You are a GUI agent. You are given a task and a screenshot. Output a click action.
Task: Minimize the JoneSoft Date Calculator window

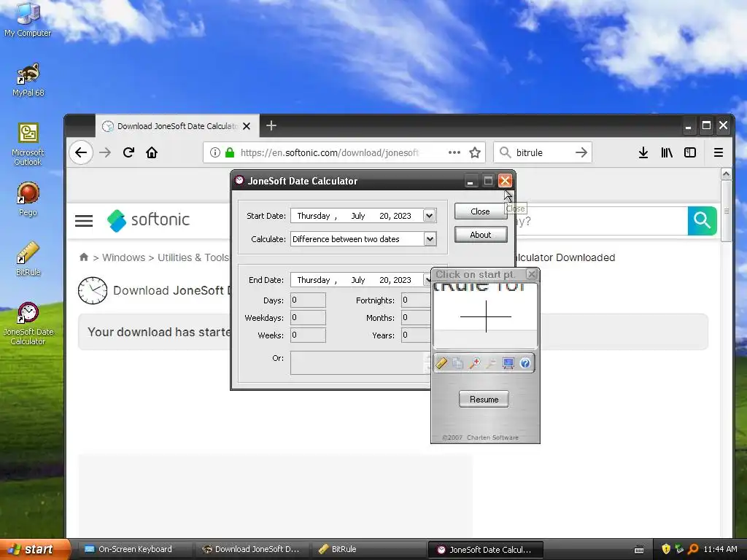pyautogui.click(x=471, y=181)
